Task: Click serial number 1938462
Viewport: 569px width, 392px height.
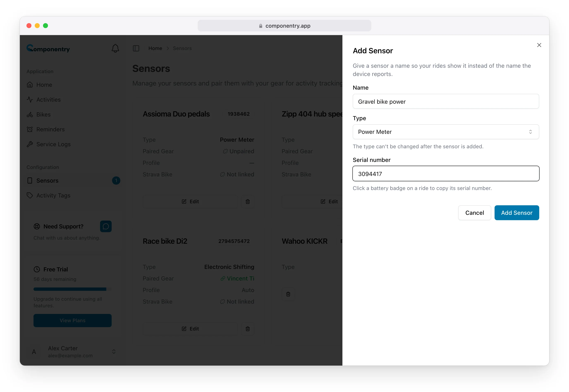Action: 239,114
